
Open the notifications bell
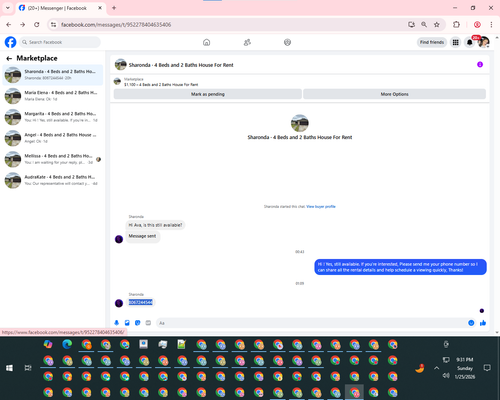469,42
